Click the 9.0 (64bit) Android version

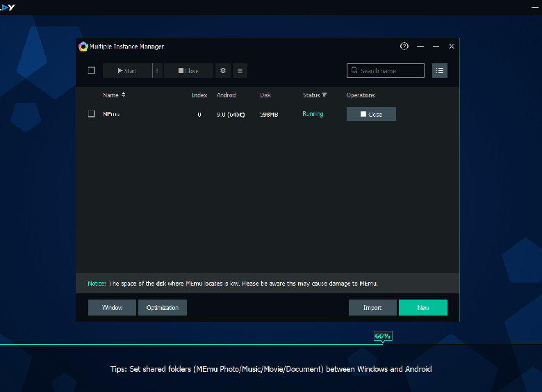click(x=231, y=115)
